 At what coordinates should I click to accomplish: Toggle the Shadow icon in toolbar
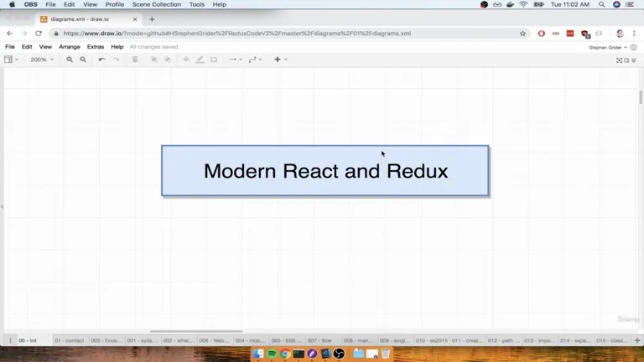pos(214,59)
